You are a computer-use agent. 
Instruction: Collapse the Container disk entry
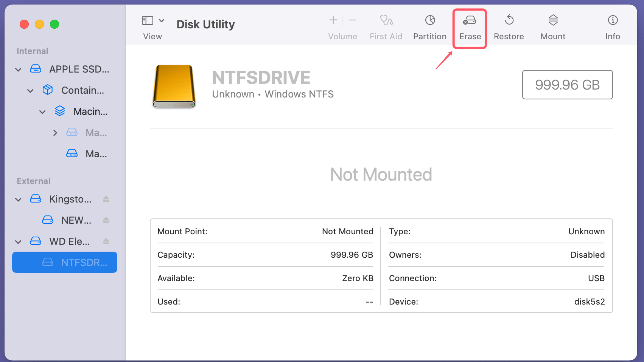point(30,90)
